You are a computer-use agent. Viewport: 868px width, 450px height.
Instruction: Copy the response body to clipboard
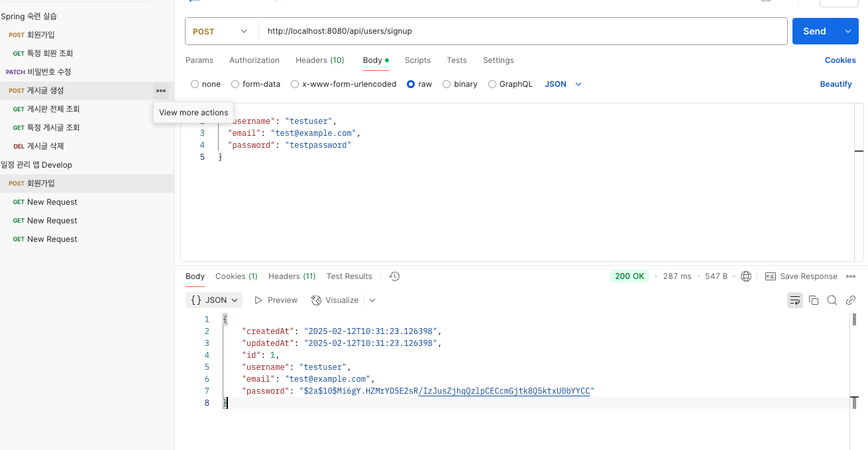click(x=814, y=300)
